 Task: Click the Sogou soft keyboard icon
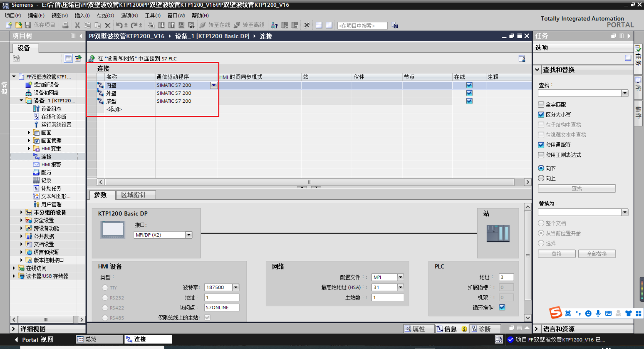[x=608, y=313]
